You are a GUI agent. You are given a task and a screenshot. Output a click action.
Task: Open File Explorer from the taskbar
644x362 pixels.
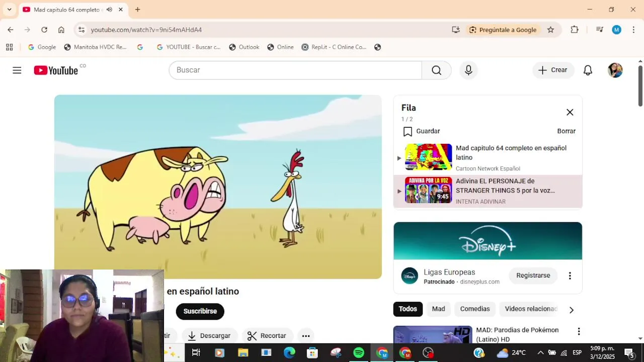coord(243,353)
